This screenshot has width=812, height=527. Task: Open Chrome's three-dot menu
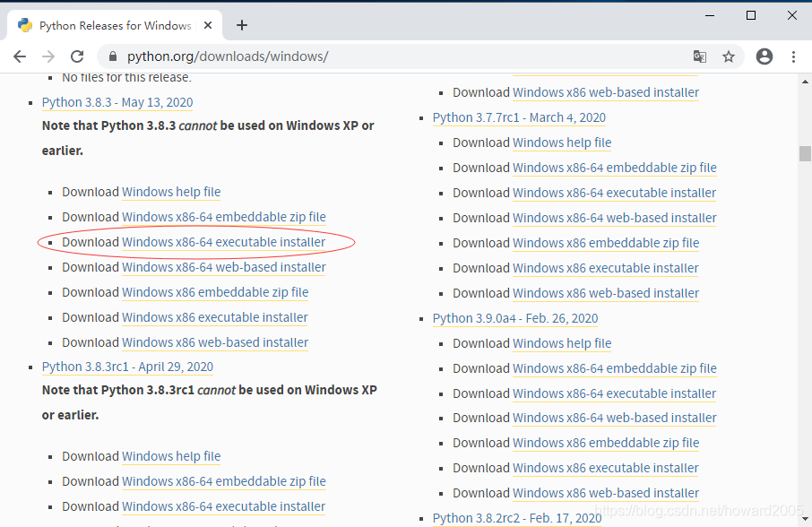(793, 56)
